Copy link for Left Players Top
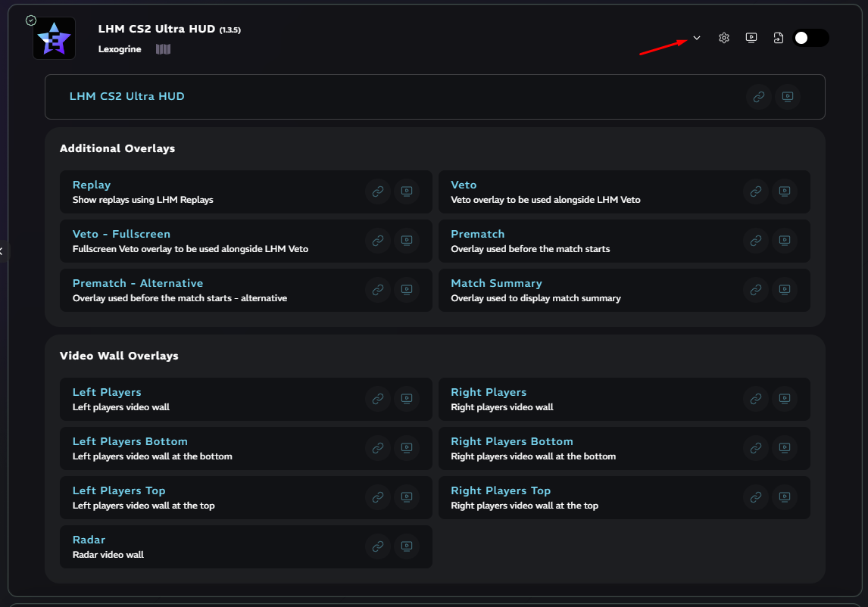The image size is (868, 607). 378,497
